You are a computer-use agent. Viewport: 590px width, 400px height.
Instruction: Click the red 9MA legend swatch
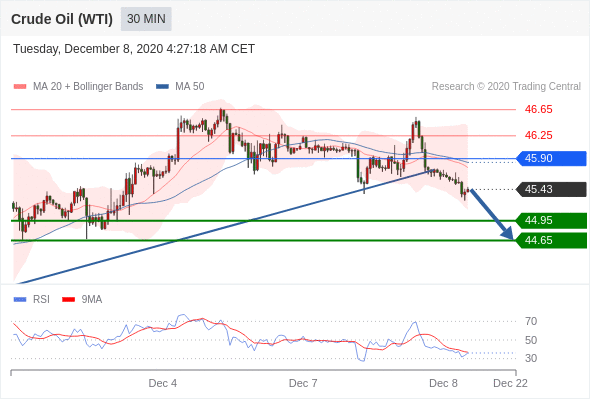68,300
